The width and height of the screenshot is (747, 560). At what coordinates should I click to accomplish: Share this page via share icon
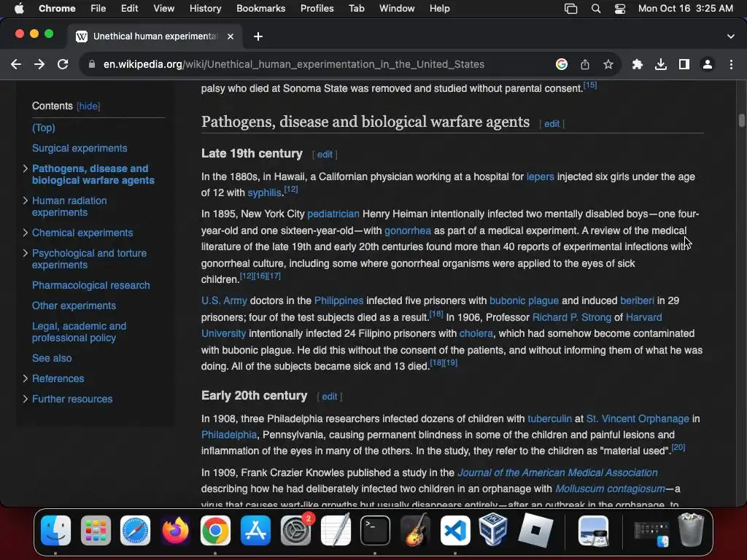click(x=585, y=64)
